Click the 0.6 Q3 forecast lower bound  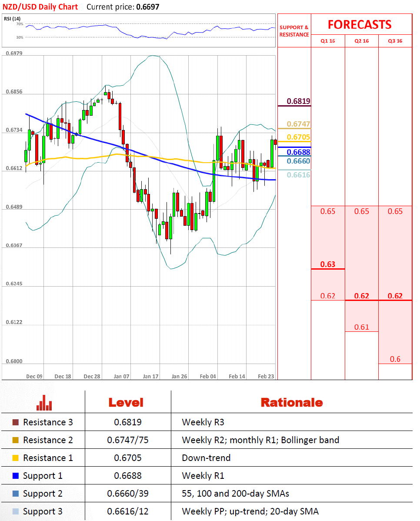tap(395, 359)
